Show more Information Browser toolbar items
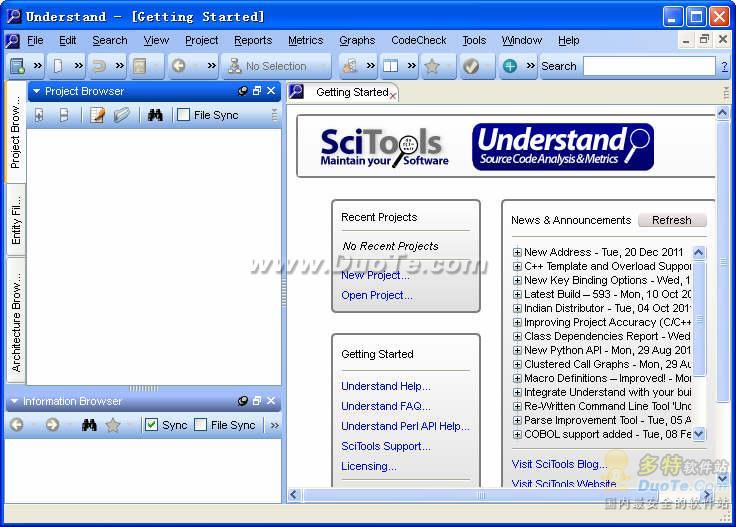 [275, 425]
